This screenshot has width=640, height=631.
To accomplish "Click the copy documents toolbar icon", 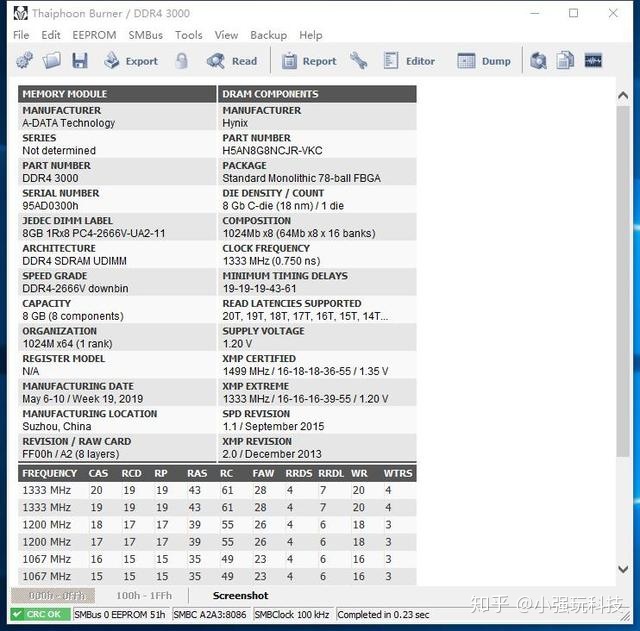I will pyautogui.click(x=565, y=61).
